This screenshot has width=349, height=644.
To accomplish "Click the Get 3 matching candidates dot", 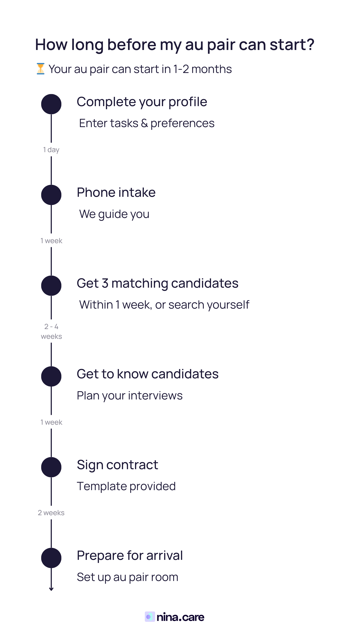I will [x=51, y=285].
